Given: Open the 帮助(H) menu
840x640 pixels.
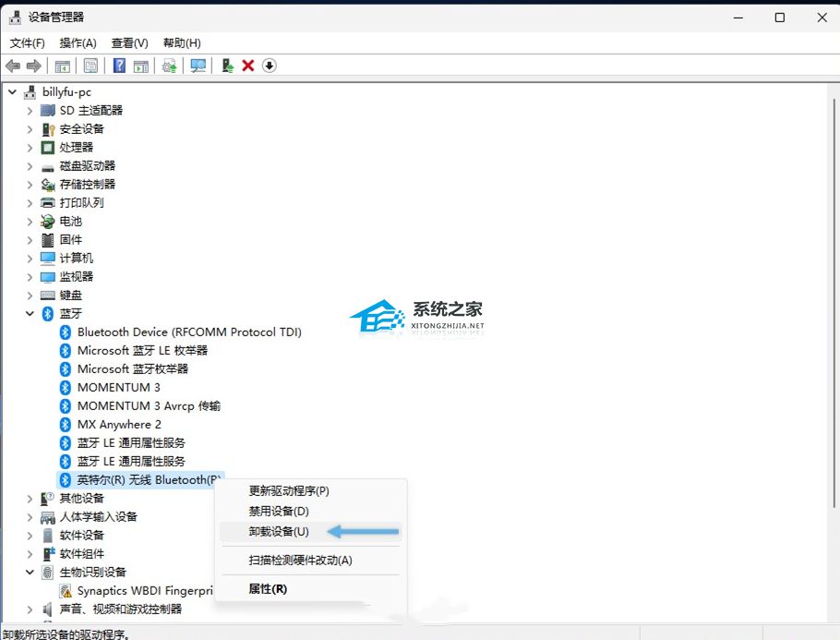Looking at the screenshot, I should coord(182,42).
